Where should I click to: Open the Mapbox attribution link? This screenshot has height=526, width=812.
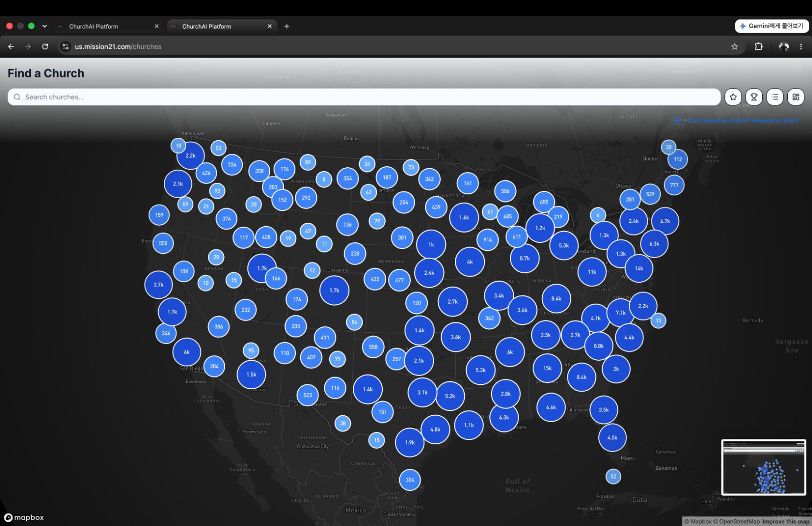pyautogui.click(x=698, y=522)
